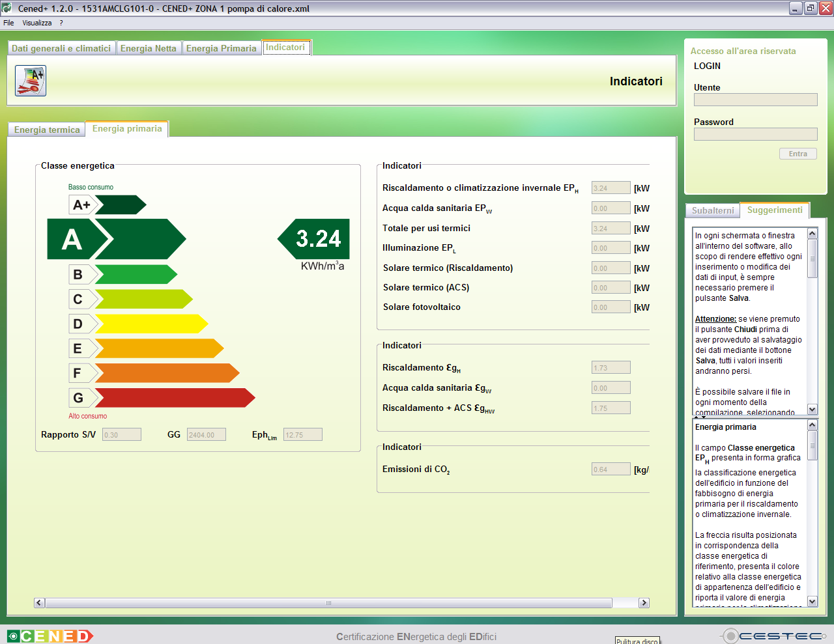The height and width of the screenshot is (644, 834).
Task: Click the Riscaldamento εgH field showing 1.73
Action: pyautogui.click(x=611, y=368)
